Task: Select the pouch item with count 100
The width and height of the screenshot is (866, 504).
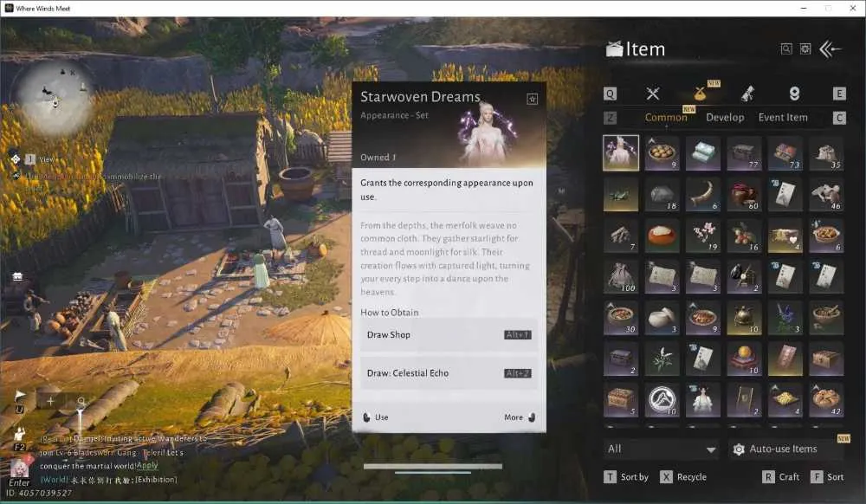Action: click(x=621, y=276)
